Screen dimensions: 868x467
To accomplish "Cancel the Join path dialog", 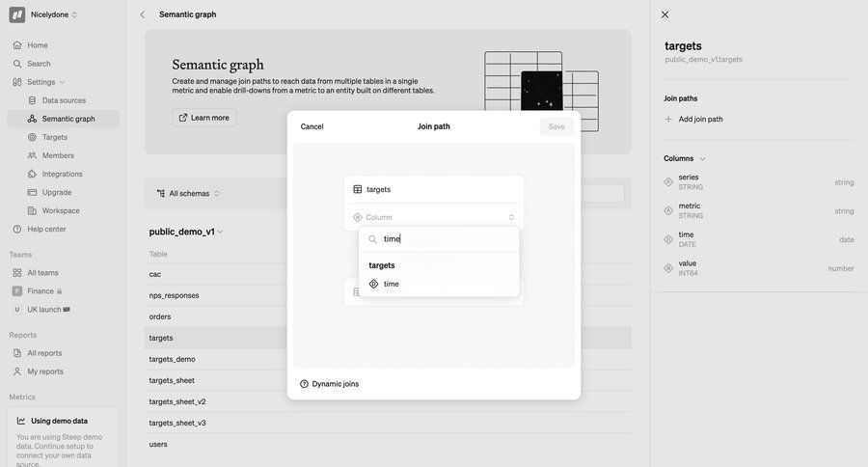I will pos(312,126).
